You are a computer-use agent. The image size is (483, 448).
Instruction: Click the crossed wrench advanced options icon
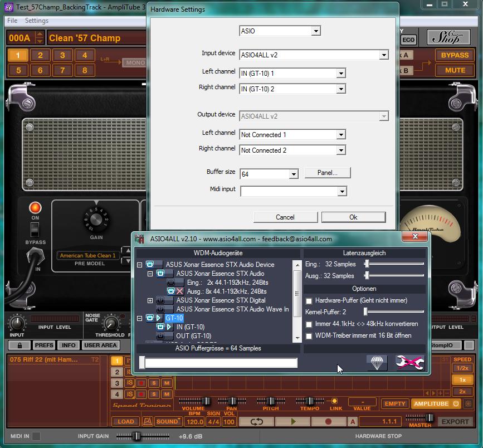410,363
